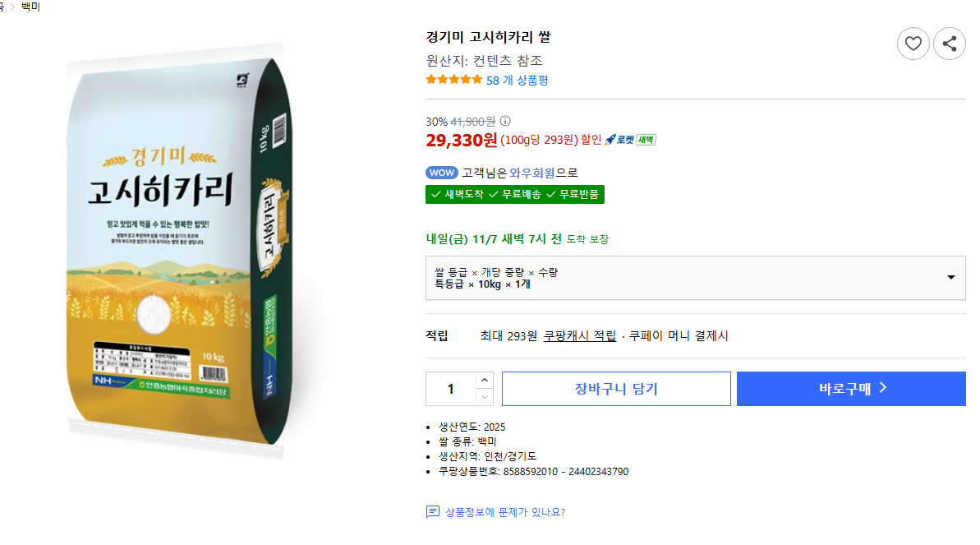This screenshot has width=980, height=545.
Task: Click the blue WOW membership badge
Action: (442, 173)
